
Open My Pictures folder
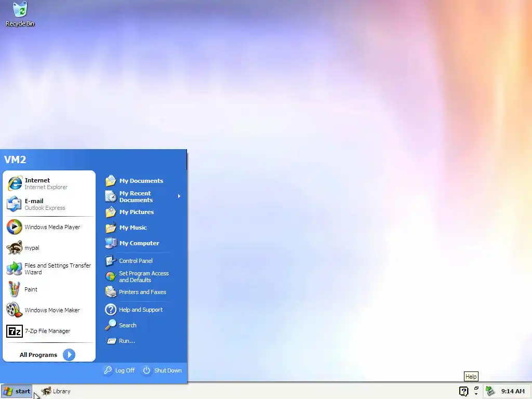pos(142,212)
